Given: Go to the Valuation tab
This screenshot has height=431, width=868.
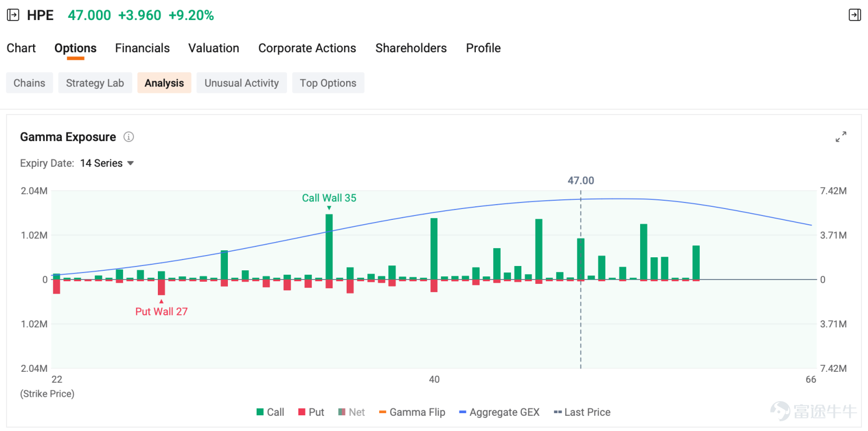Looking at the screenshot, I should point(214,48).
